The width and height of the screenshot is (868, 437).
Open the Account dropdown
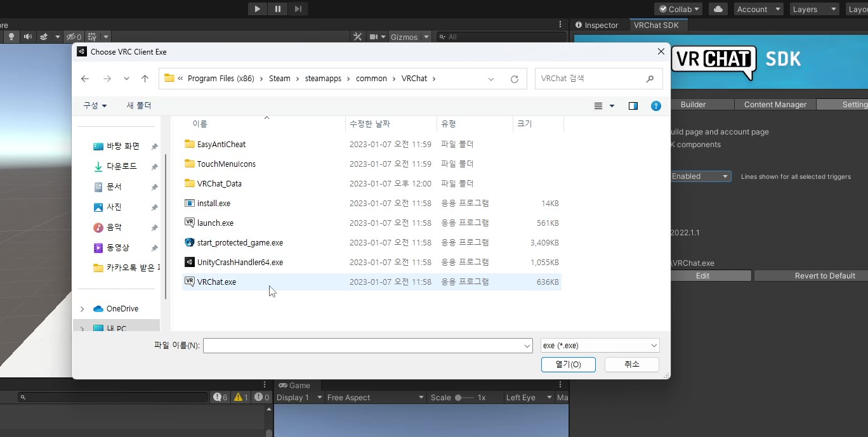[758, 9]
